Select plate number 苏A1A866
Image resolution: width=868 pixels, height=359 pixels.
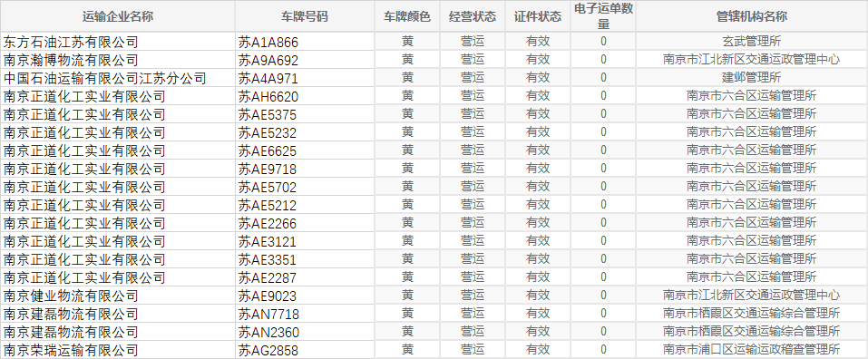305,42
